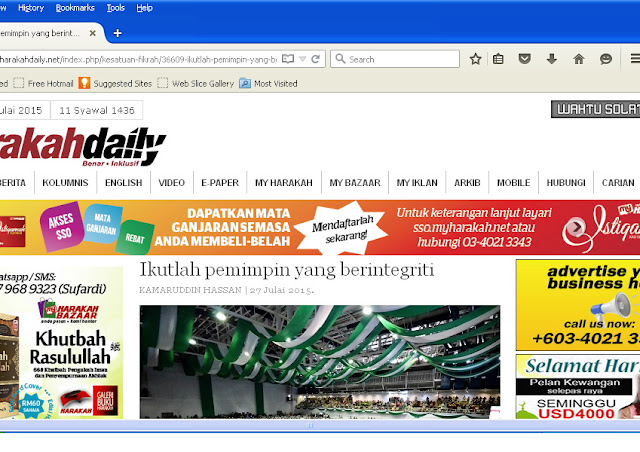Viewport: 640px width, 452px height.
Task: Click the article hall photo
Action: (x=320, y=362)
